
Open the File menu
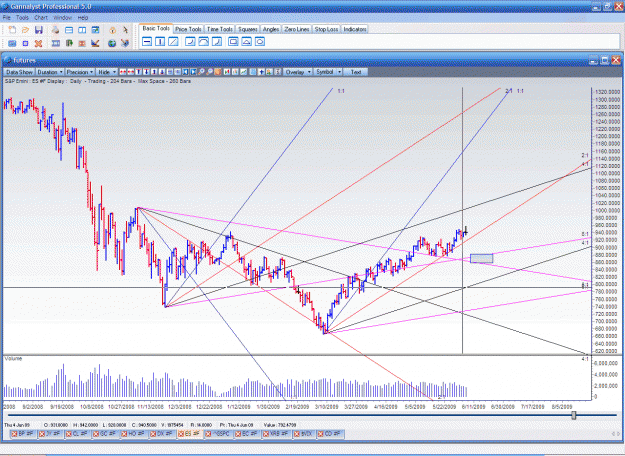click(x=7, y=18)
